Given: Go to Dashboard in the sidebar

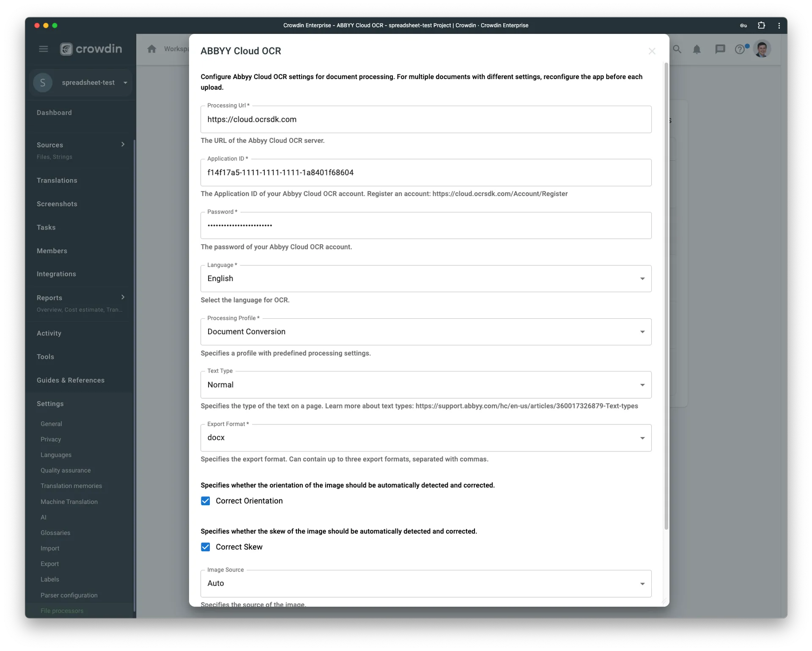Looking at the screenshot, I should click(54, 113).
